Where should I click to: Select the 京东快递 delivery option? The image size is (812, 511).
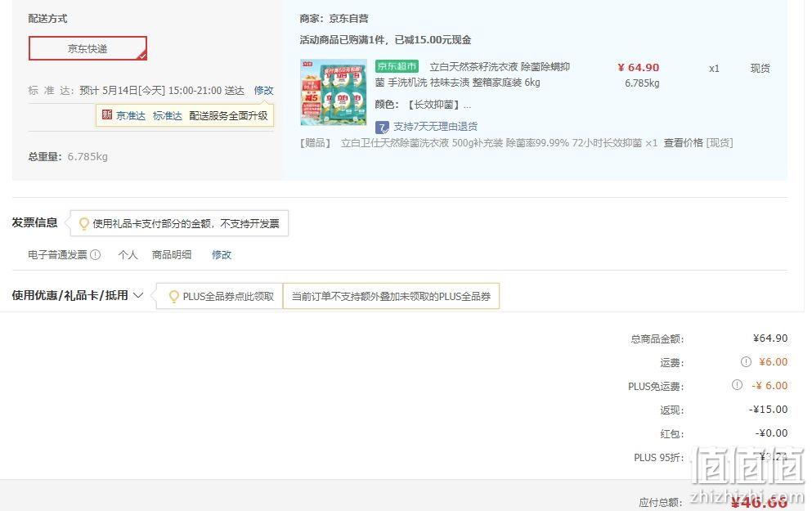(x=87, y=48)
